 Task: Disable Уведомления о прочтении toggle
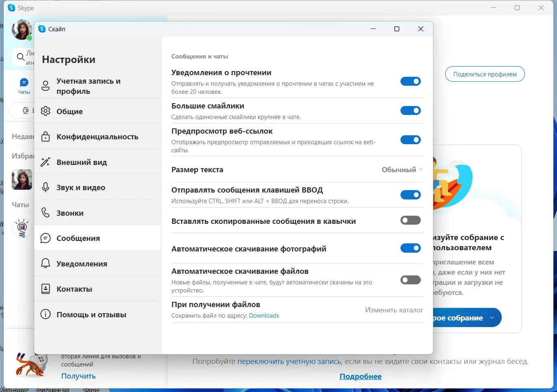(x=410, y=81)
